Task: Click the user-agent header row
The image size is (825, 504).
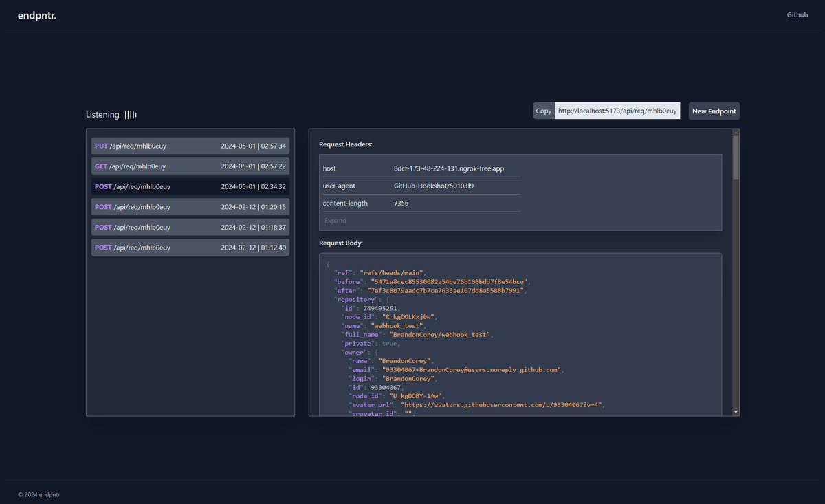Action: coord(421,186)
